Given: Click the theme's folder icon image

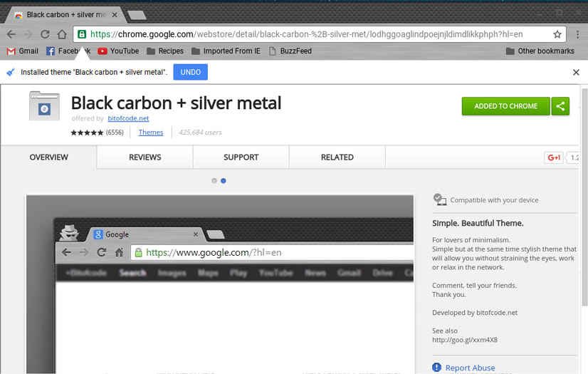Looking at the screenshot, I should point(44,105).
